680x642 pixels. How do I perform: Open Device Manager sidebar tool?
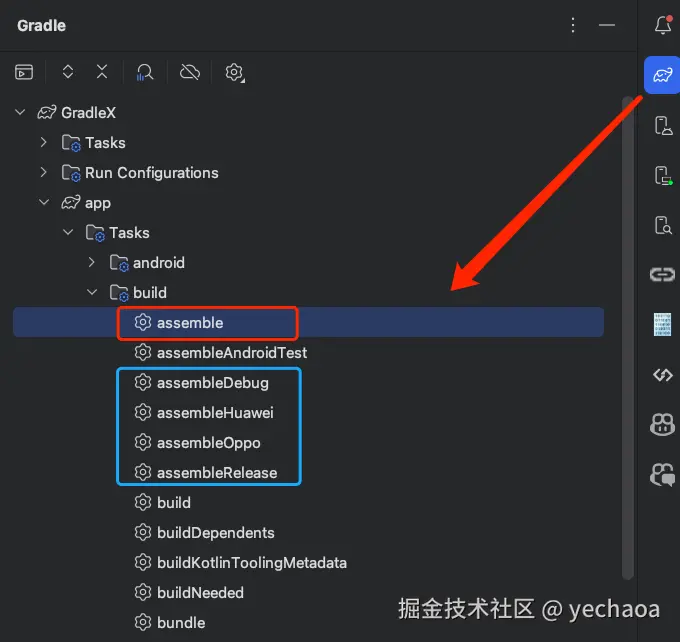tap(663, 126)
